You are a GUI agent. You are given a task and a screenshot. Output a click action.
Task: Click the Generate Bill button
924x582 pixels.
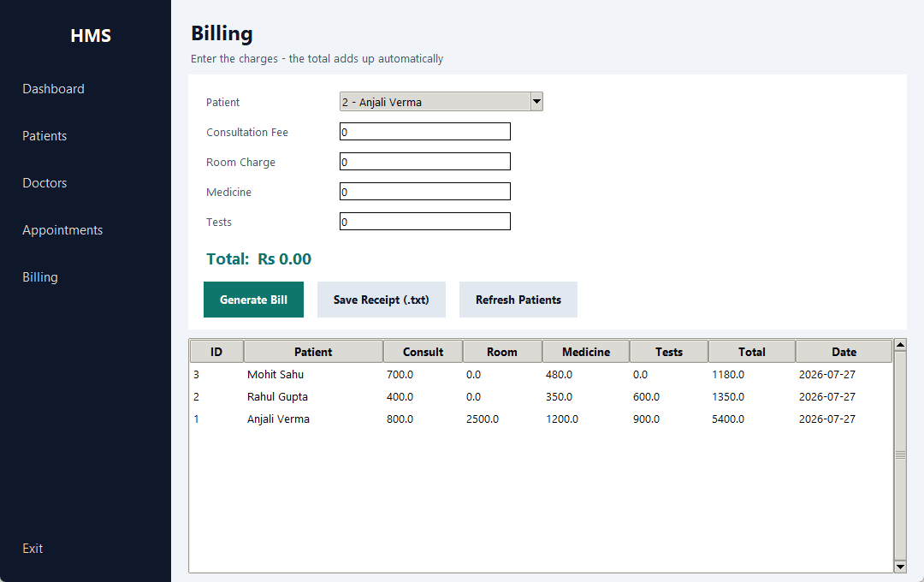click(253, 300)
